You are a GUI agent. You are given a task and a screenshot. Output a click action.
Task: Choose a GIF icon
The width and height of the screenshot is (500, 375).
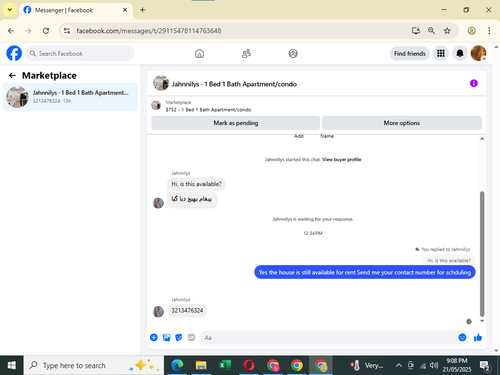[191, 337]
